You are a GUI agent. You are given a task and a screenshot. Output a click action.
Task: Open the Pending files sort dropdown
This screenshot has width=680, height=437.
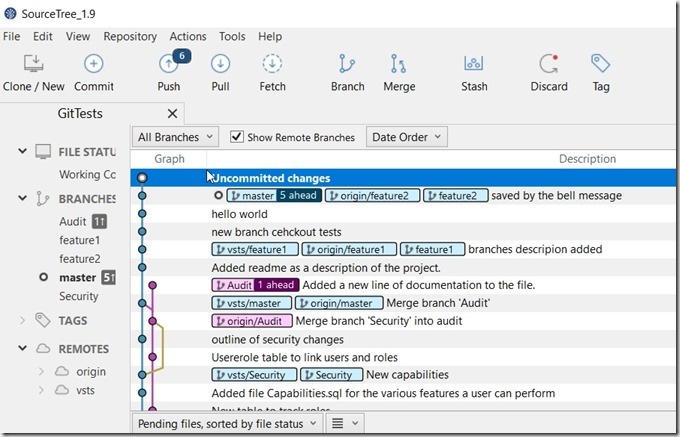[x=226, y=423]
